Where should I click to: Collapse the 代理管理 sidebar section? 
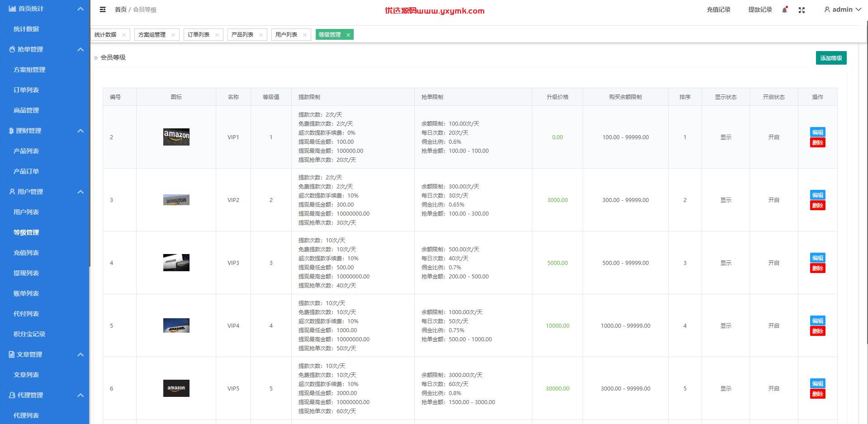[81, 395]
